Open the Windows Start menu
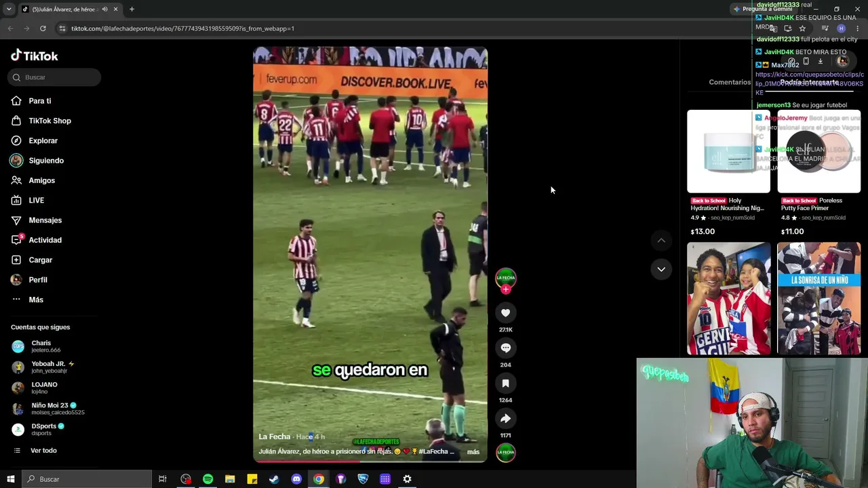This screenshot has width=868, height=488. (x=10, y=479)
